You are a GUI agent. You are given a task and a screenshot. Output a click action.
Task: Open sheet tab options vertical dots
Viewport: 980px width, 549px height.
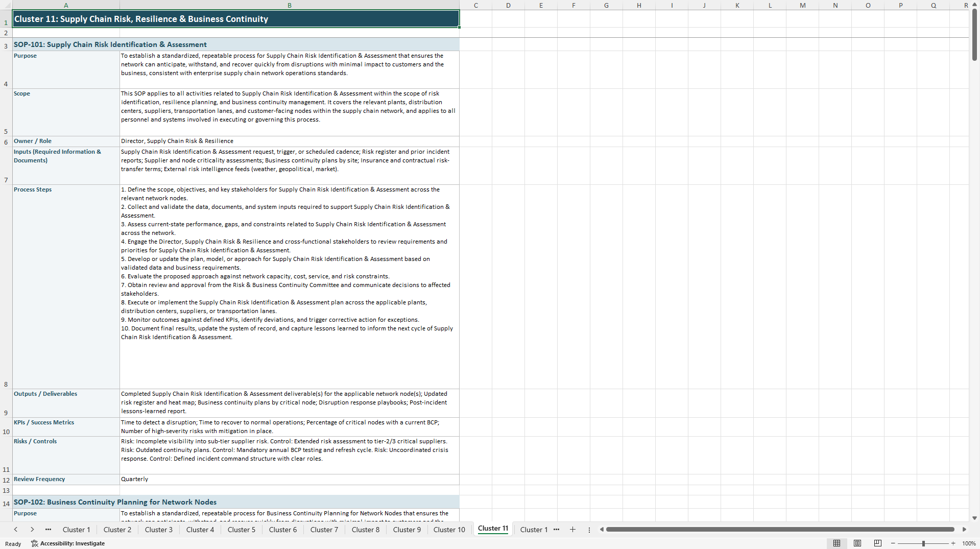click(x=589, y=530)
